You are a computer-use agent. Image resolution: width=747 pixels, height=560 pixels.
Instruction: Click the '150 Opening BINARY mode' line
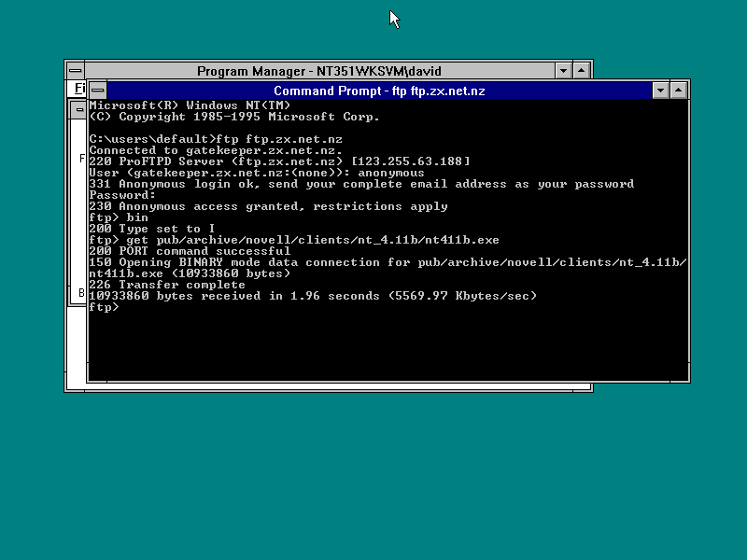pyautogui.click(x=388, y=262)
